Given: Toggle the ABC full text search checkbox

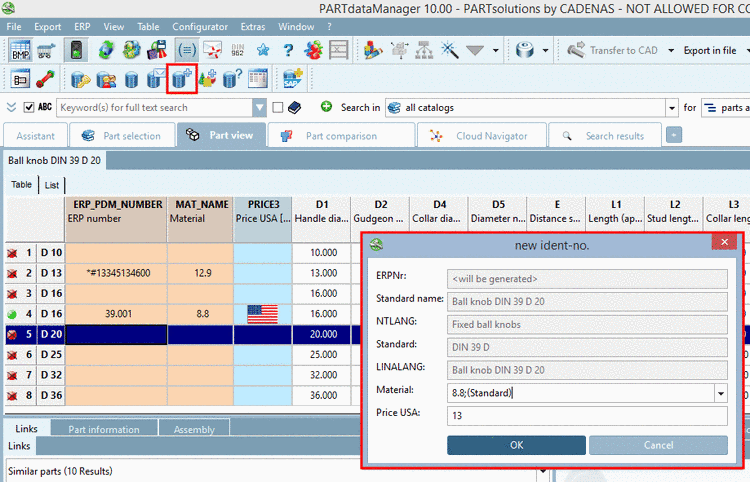Looking at the screenshot, I should coord(28,107).
